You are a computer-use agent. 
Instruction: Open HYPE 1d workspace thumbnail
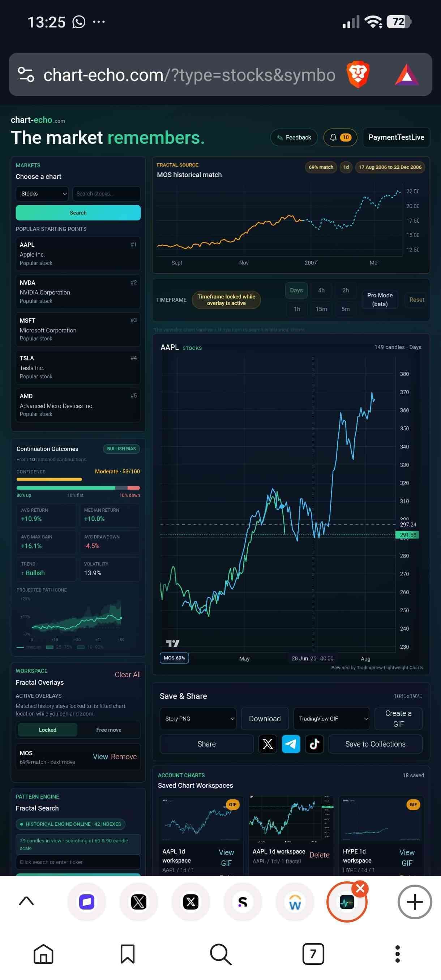point(381,819)
